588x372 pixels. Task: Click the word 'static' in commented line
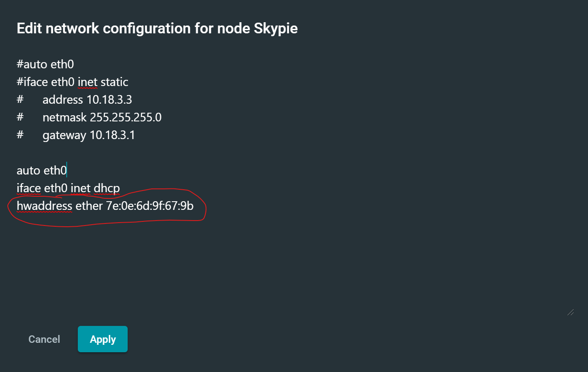(114, 82)
